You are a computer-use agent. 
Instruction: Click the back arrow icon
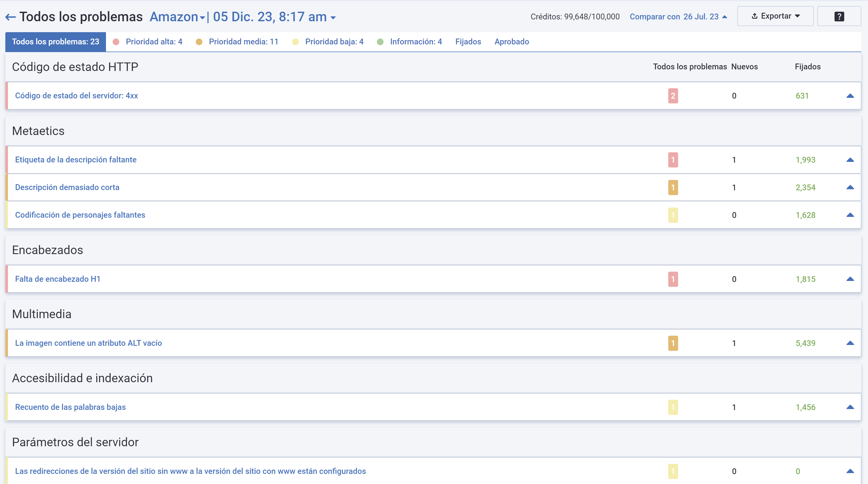[10, 17]
